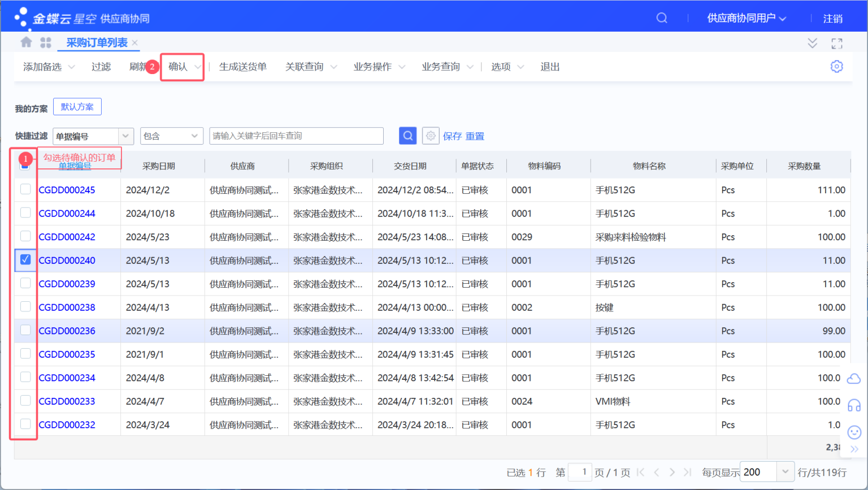Click the home icon in the tab bar
The width and height of the screenshot is (868, 490).
pyautogui.click(x=26, y=41)
